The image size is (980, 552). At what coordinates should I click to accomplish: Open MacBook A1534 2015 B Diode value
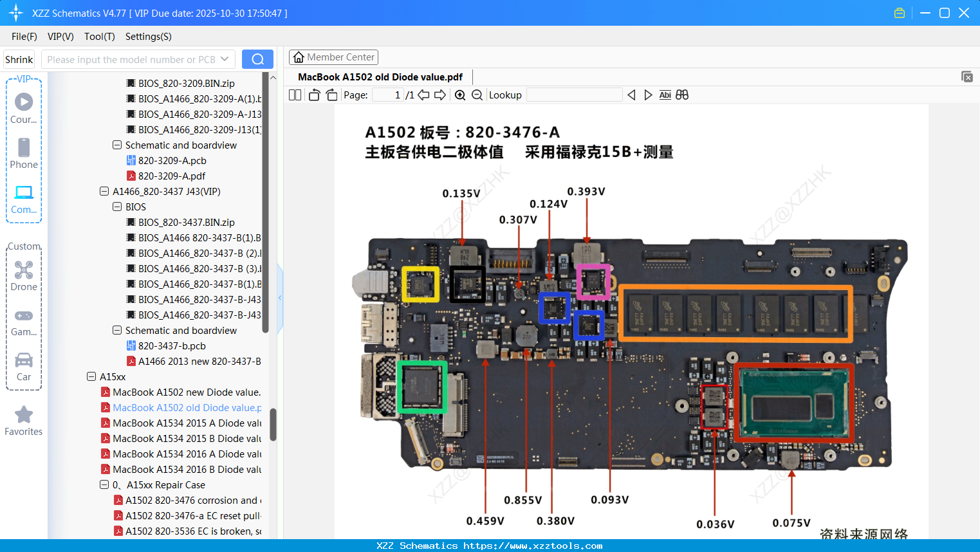pyautogui.click(x=181, y=438)
